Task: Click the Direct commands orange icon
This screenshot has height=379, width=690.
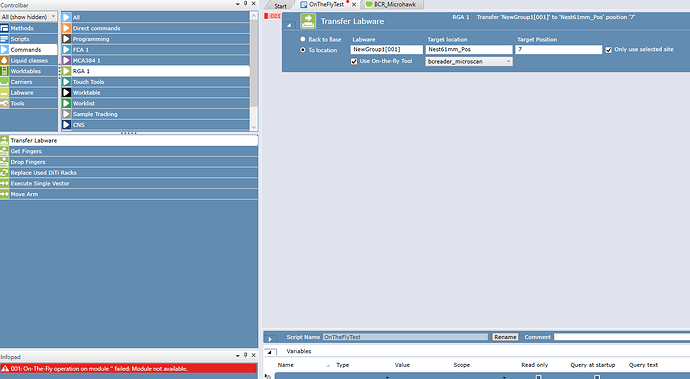Action: point(66,28)
